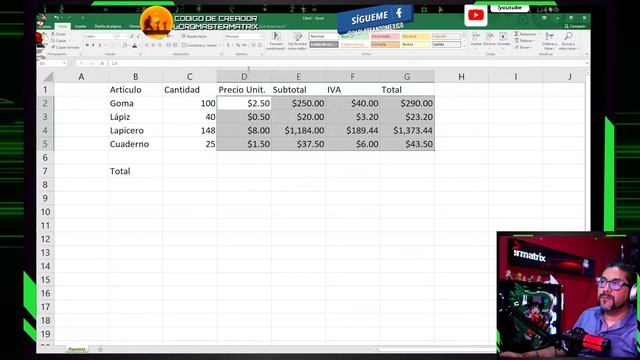
Task: Open the font name dropdown
Action: tap(113, 36)
